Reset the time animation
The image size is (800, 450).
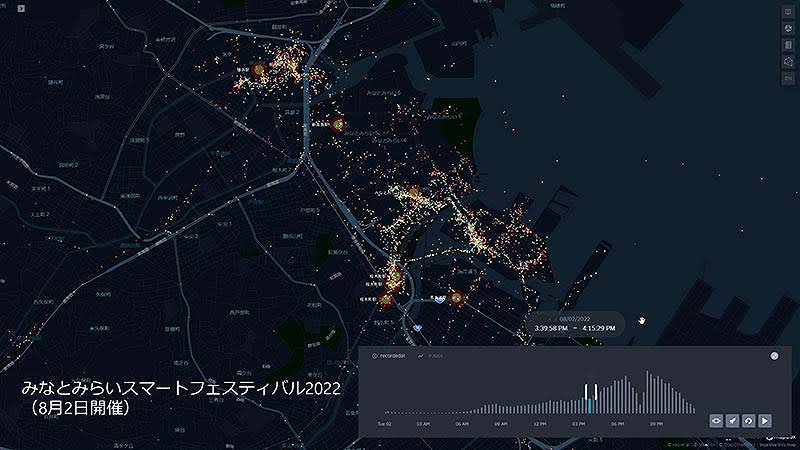(x=748, y=421)
